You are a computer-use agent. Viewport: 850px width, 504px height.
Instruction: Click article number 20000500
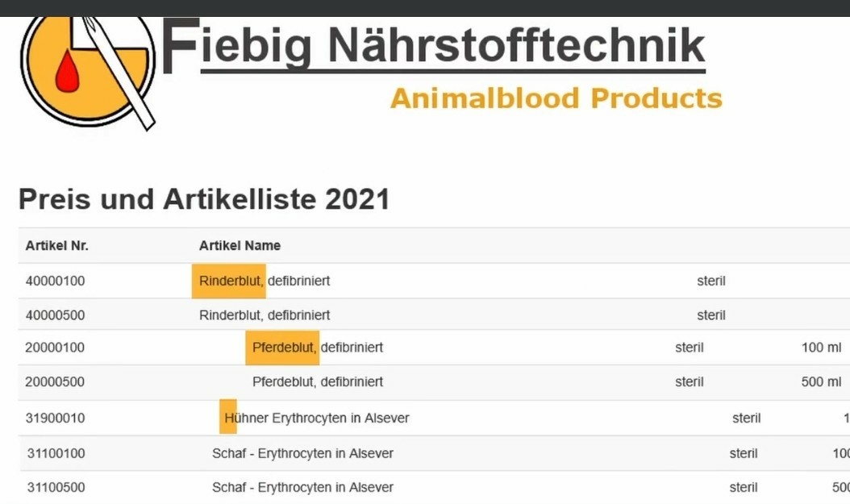tap(55, 382)
